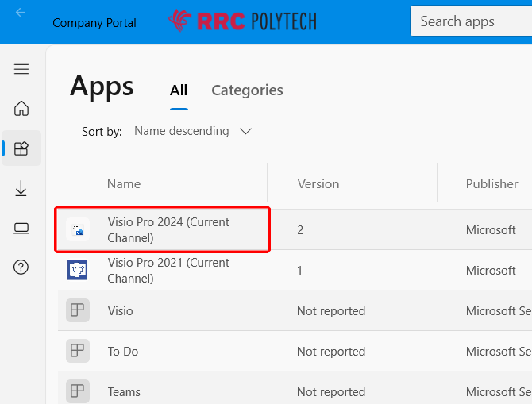Click the Visio Pro 2024 app icon

click(x=78, y=230)
